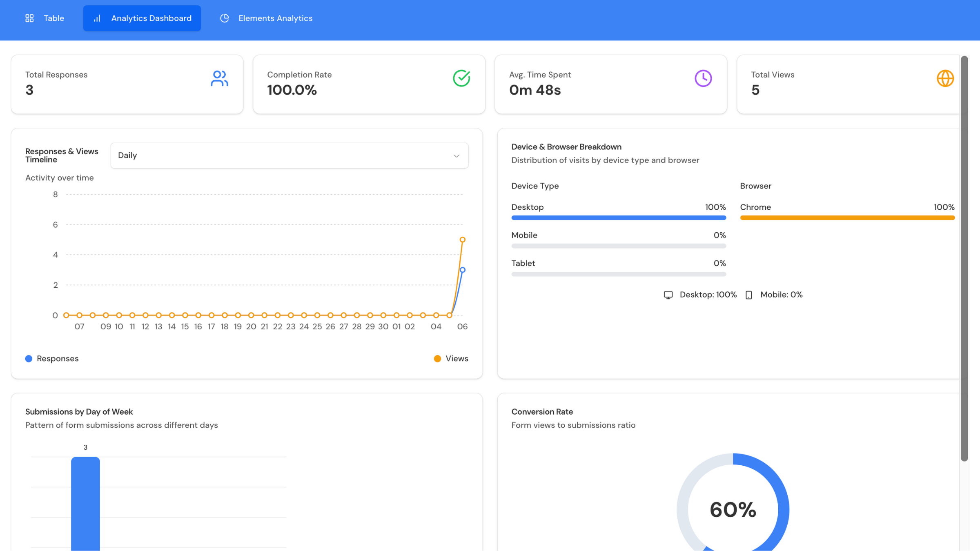Screen dimensions: 980x551
Task: Click the Total Responses users icon
Action: 219,78
